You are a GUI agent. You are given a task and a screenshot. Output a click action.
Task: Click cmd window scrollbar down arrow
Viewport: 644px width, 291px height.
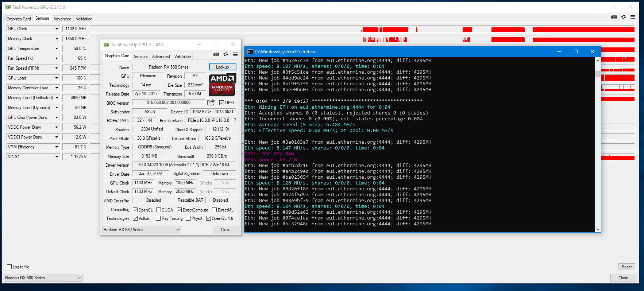(x=598, y=229)
